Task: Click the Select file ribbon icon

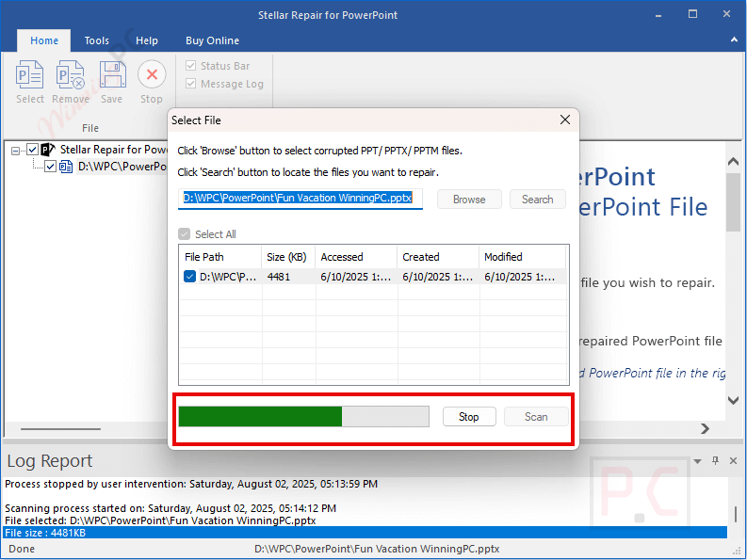Action: pyautogui.click(x=29, y=75)
